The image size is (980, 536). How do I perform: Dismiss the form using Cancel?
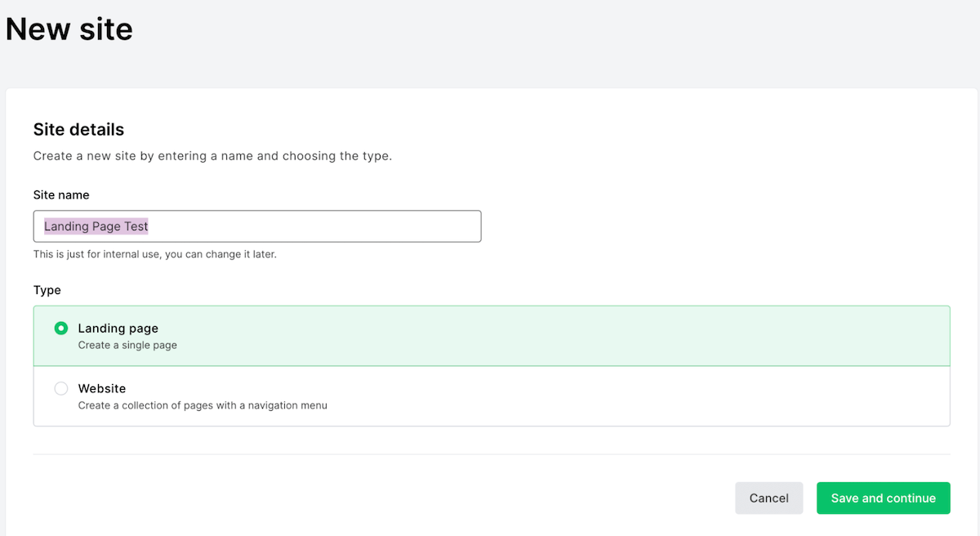[768, 498]
